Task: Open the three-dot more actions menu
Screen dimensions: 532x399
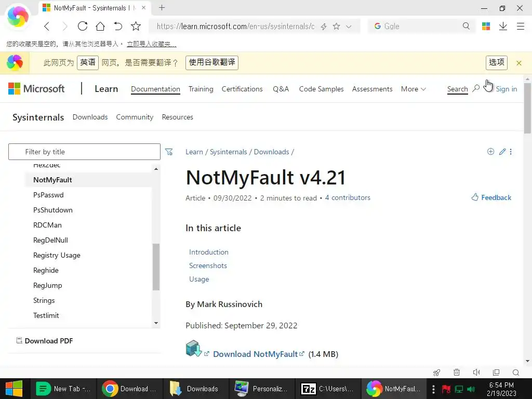Action: pos(511,152)
